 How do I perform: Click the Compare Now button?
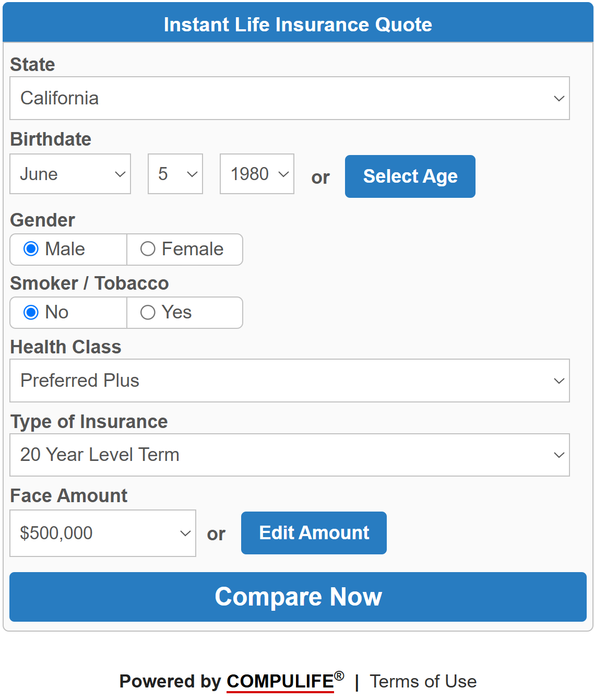click(298, 597)
